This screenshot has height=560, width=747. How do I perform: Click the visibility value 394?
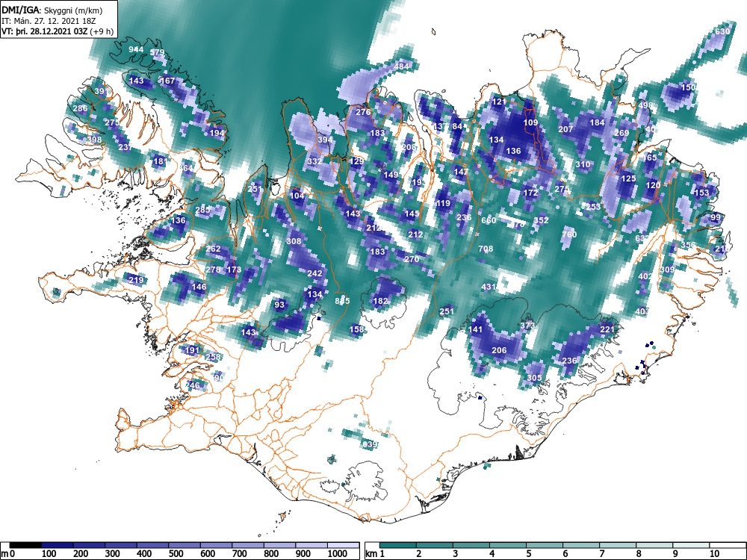coord(325,140)
